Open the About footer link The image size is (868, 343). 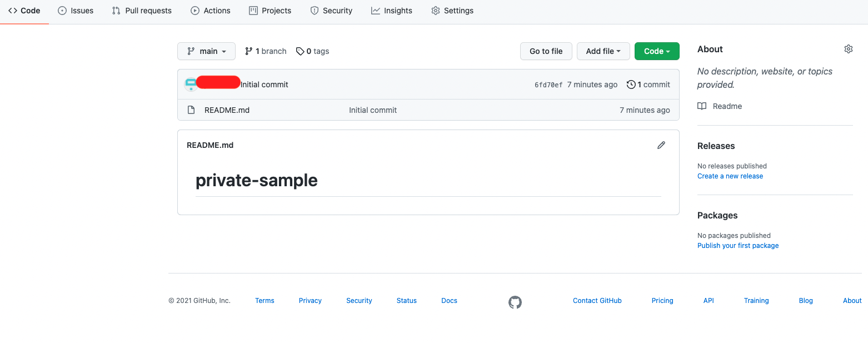point(852,301)
